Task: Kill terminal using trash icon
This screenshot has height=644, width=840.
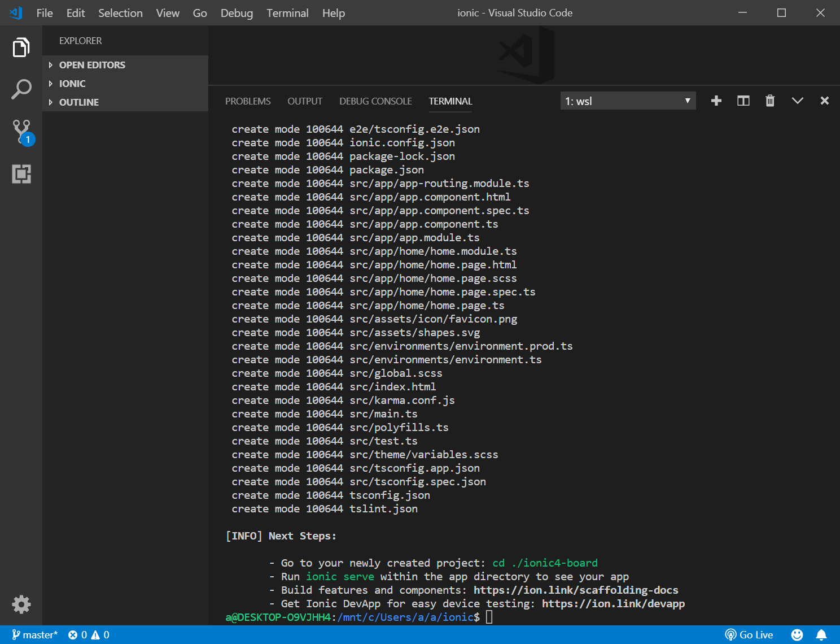Action: (769, 101)
